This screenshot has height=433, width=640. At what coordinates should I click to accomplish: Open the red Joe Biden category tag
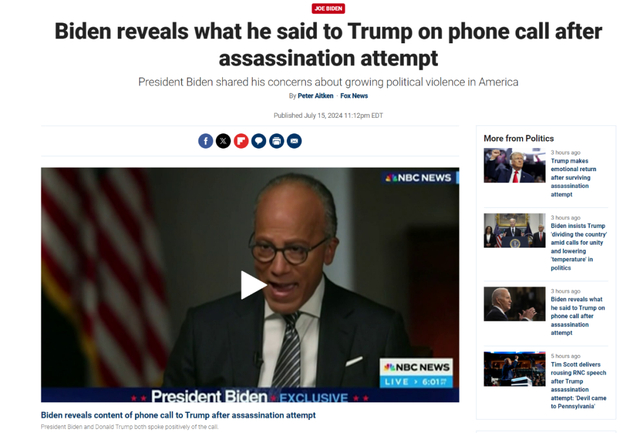tap(328, 9)
